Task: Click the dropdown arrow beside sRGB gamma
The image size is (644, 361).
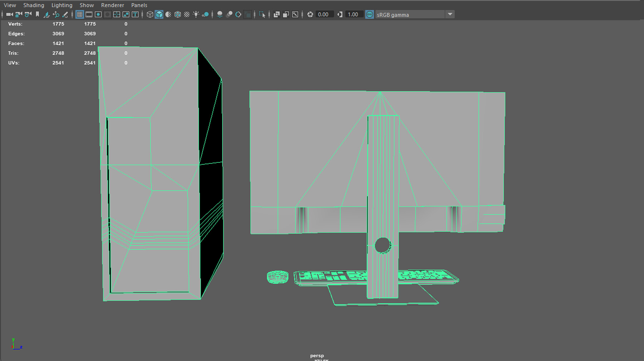Action: click(450, 14)
